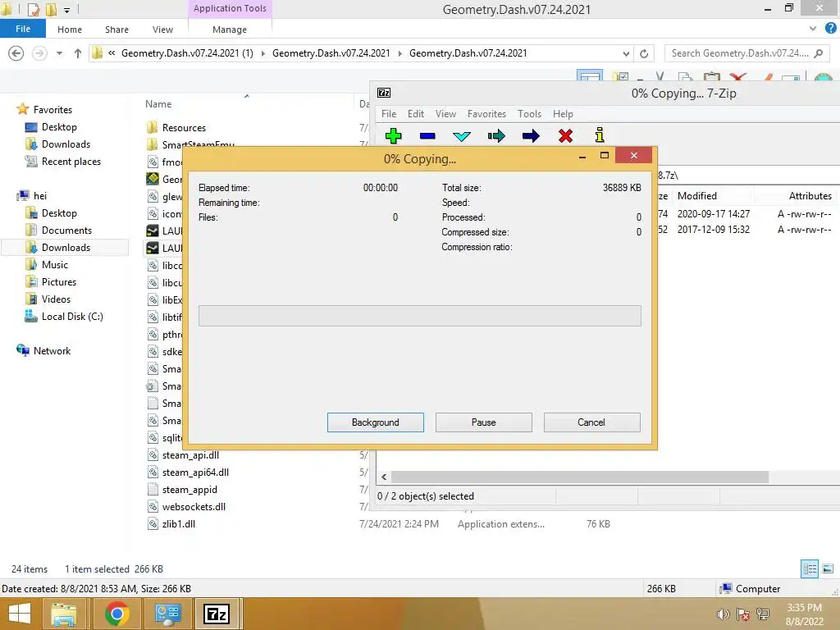
Task: Click the Explorer Back navigation arrow
Action: (x=16, y=53)
